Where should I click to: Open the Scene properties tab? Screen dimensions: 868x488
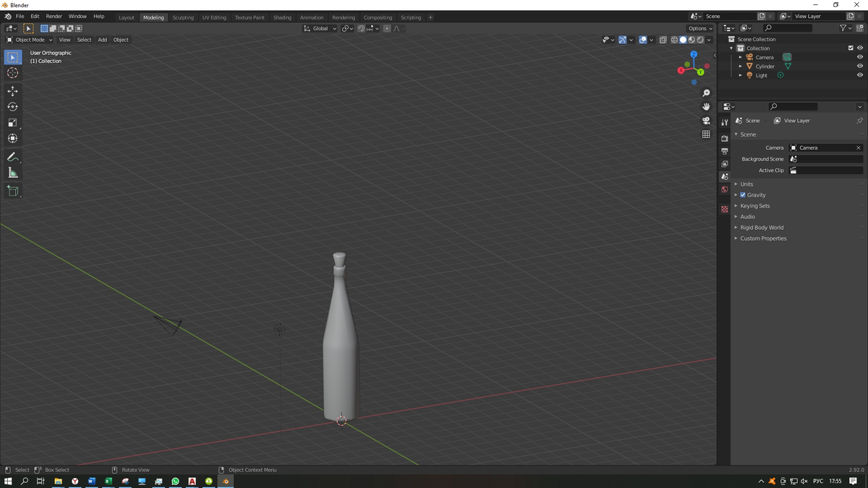point(724,177)
